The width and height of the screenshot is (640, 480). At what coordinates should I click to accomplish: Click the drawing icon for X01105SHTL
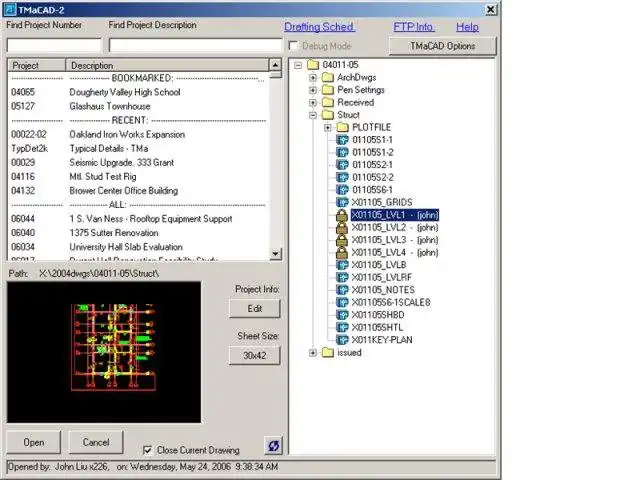[x=342, y=327]
